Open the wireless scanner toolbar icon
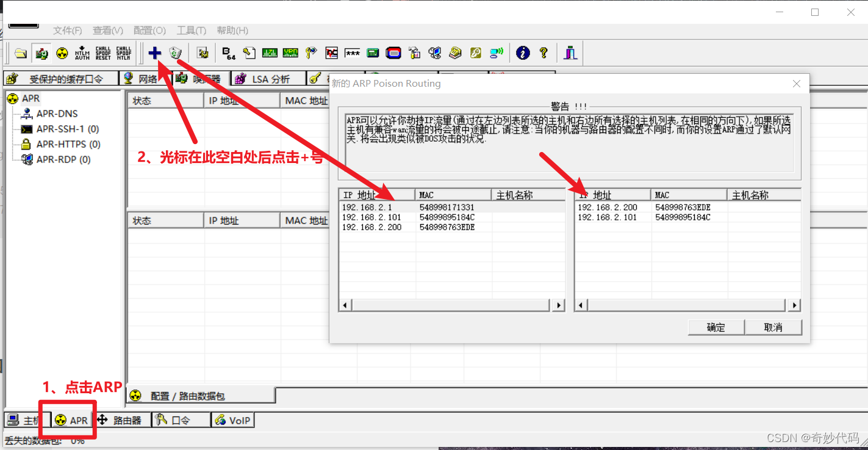 tap(497, 53)
